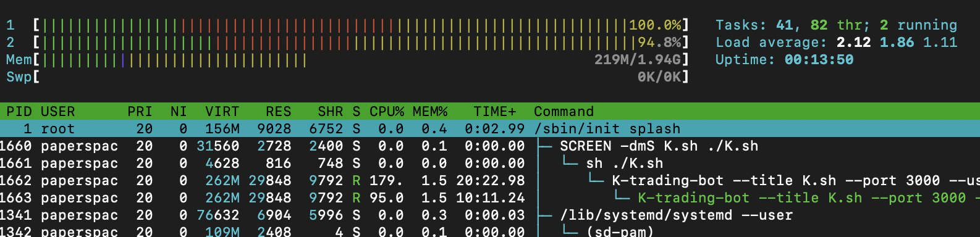Click the S state column header
The height and width of the screenshot is (237, 980).
pyautogui.click(x=357, y=112)
